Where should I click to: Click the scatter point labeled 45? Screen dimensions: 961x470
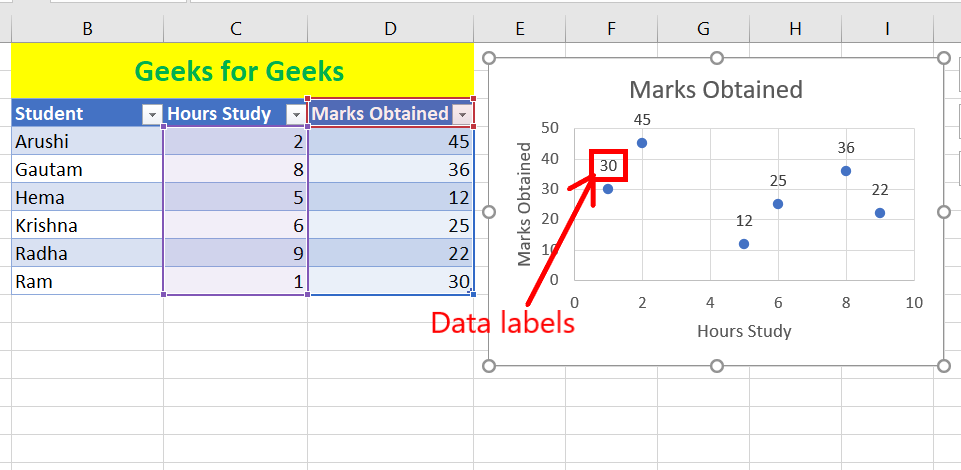642,143
